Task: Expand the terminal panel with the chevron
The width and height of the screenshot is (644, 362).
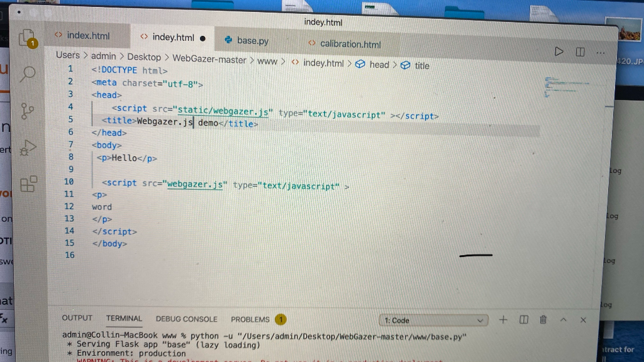Action: [563, 320]
